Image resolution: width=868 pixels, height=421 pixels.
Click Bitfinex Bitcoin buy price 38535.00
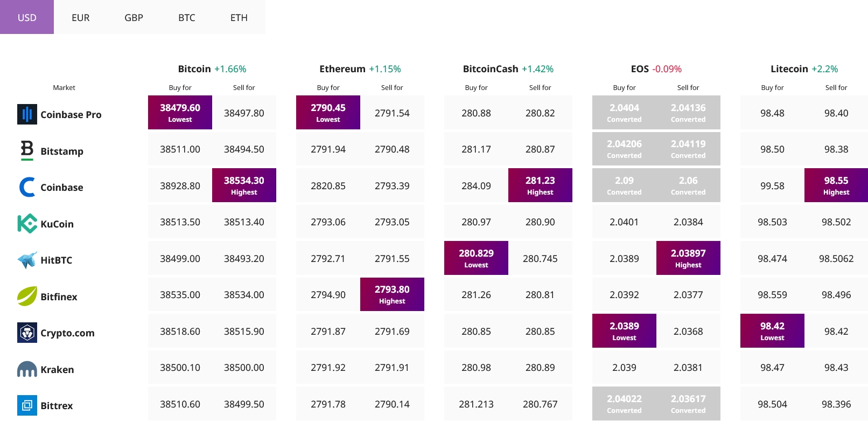click(x=180, y=295)
